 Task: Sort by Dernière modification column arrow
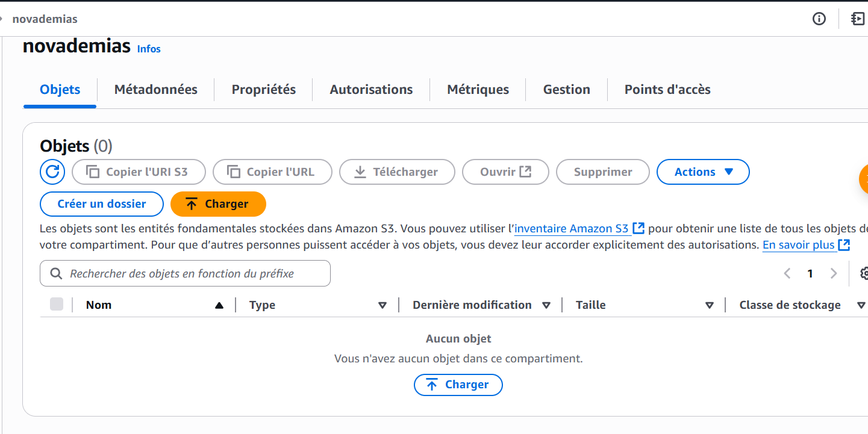546,305
